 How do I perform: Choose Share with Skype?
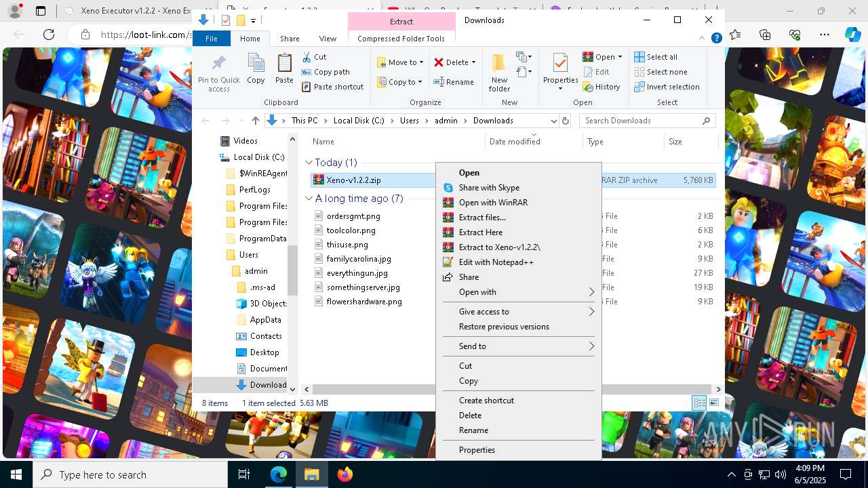(519, 188)
